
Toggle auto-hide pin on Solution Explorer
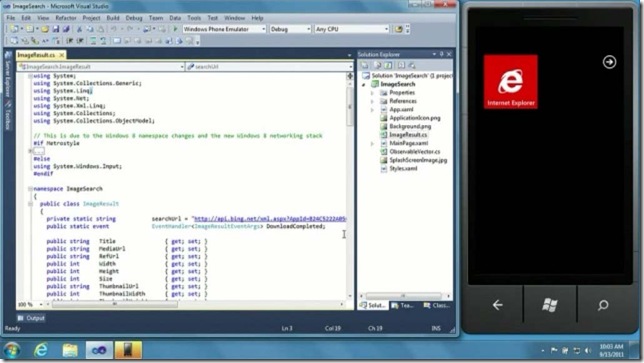point(442,54)
